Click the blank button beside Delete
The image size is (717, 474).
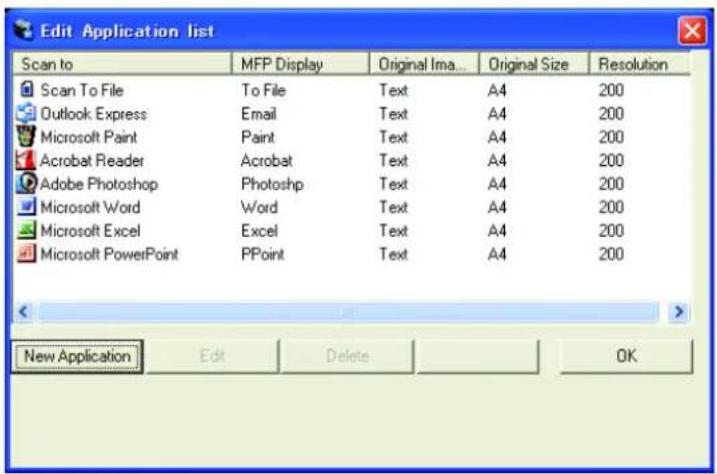pyautogui.click(x=478, y=356)
